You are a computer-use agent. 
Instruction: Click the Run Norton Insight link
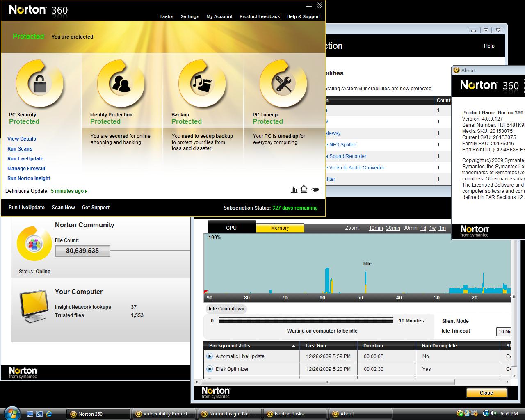(x=29, y=178)
